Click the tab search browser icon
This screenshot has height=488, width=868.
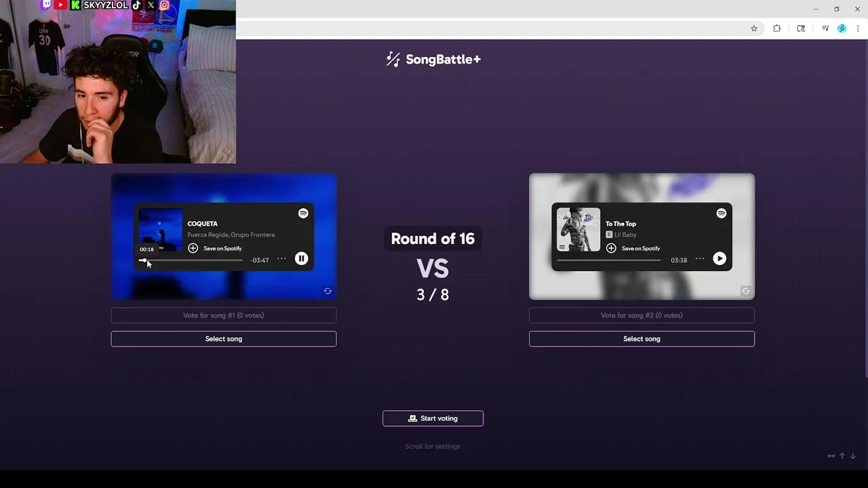(x=801, y=28)
